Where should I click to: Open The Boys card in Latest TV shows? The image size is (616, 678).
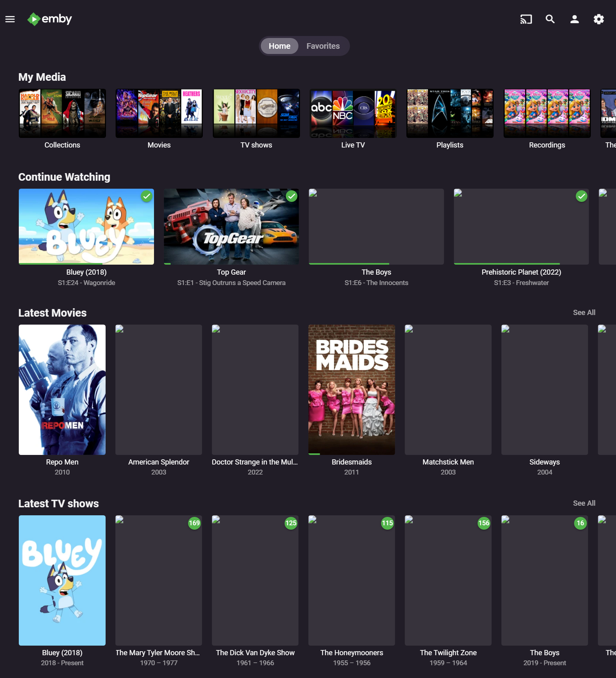[545, 580]
